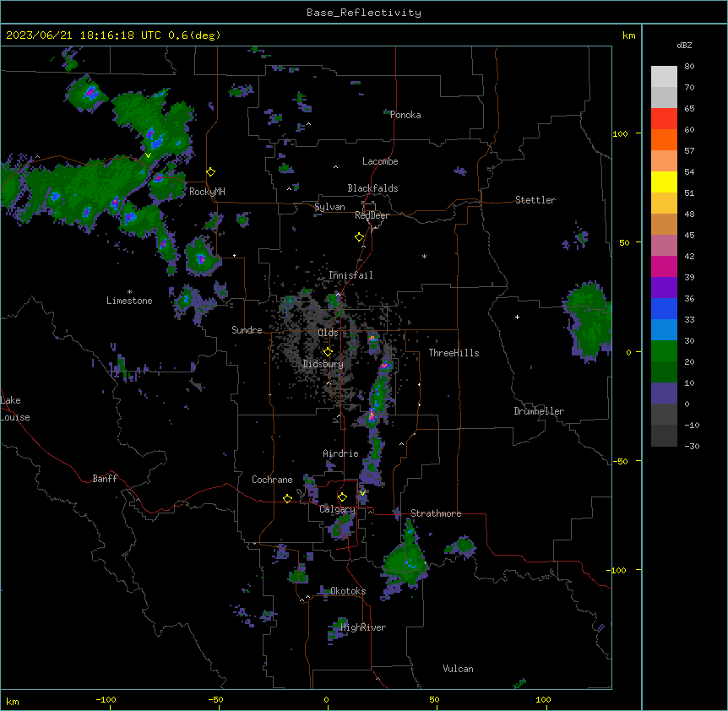Click the RockyMH label
This screenshot has height=711, width=728.
207,192
